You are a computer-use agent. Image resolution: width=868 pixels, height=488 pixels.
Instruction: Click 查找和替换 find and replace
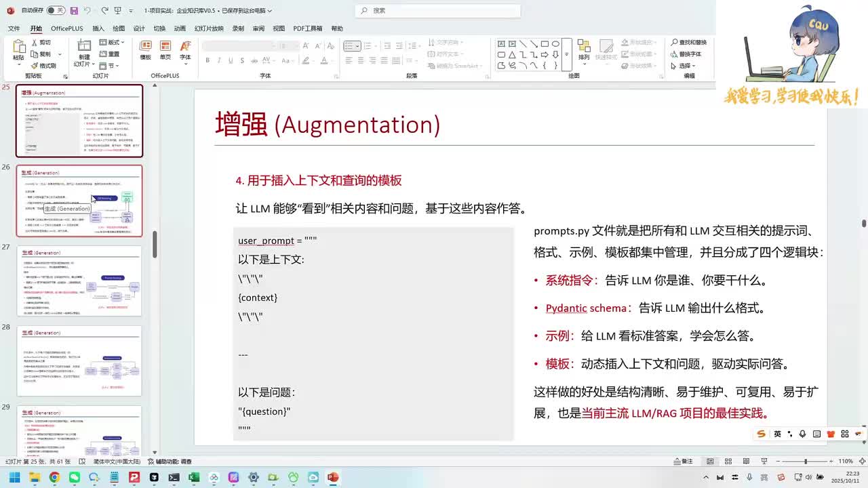click(x=689, y=42)
